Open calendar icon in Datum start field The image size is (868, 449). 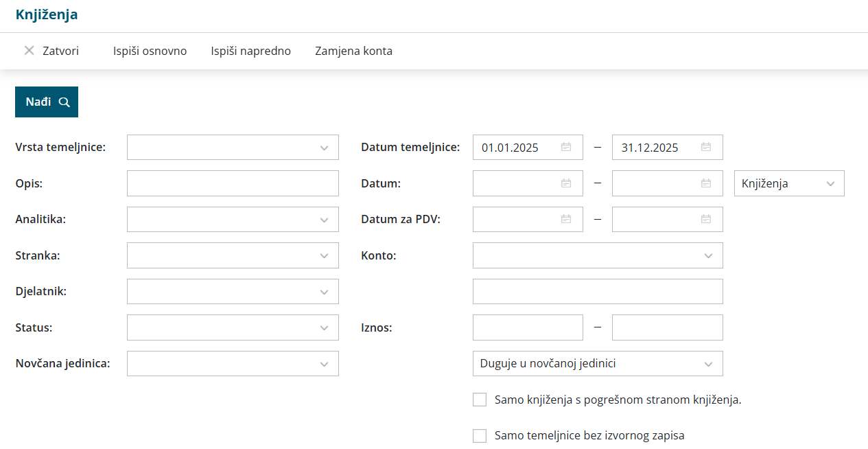[566, 183]
